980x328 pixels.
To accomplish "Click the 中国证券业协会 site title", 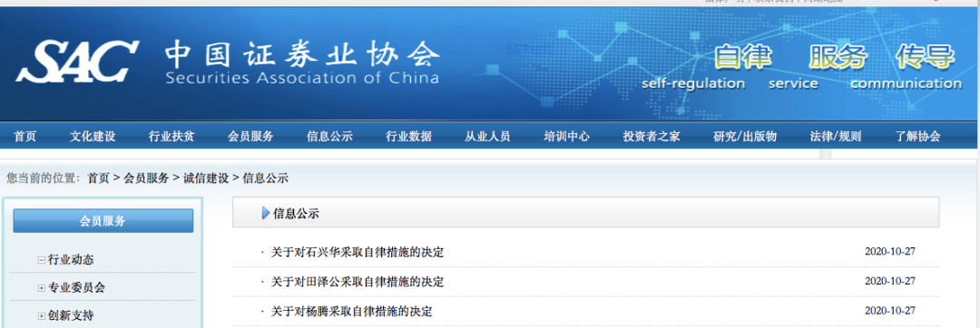I will click(302, 54).
